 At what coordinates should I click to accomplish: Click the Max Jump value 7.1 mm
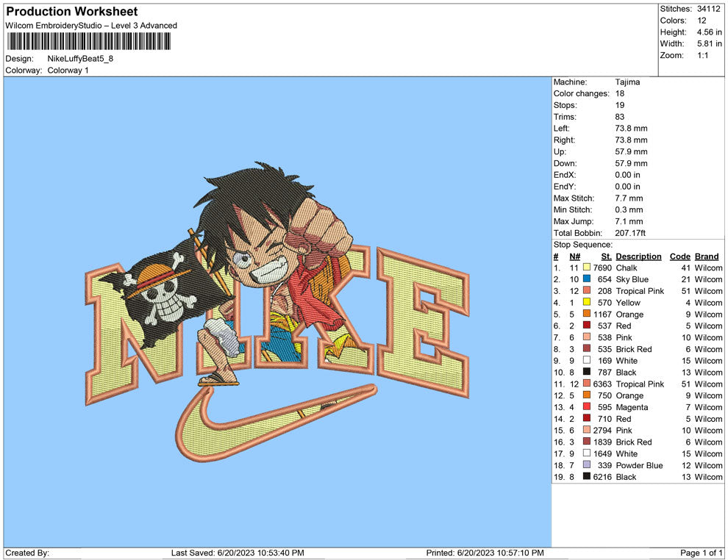tap(629, 221)
